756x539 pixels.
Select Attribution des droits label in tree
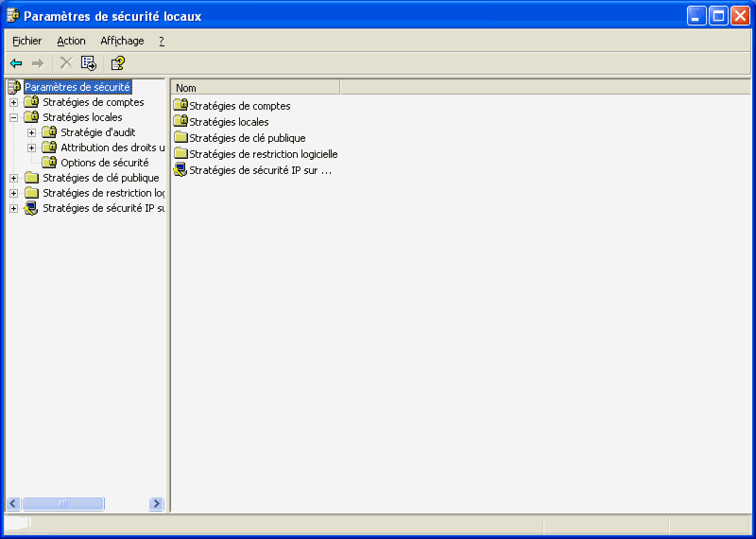click(x=112, y=148)
